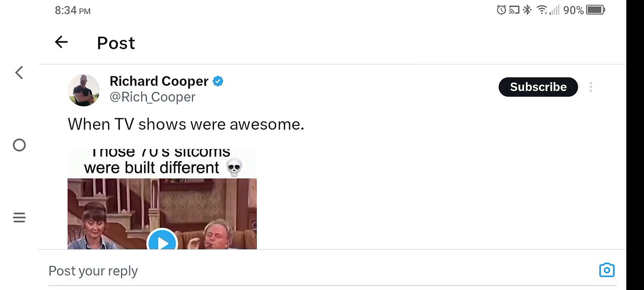Tap the Bluetooth status icon
Image resolution: width=644 pixels, height=290 pixels.
point(527,10)
